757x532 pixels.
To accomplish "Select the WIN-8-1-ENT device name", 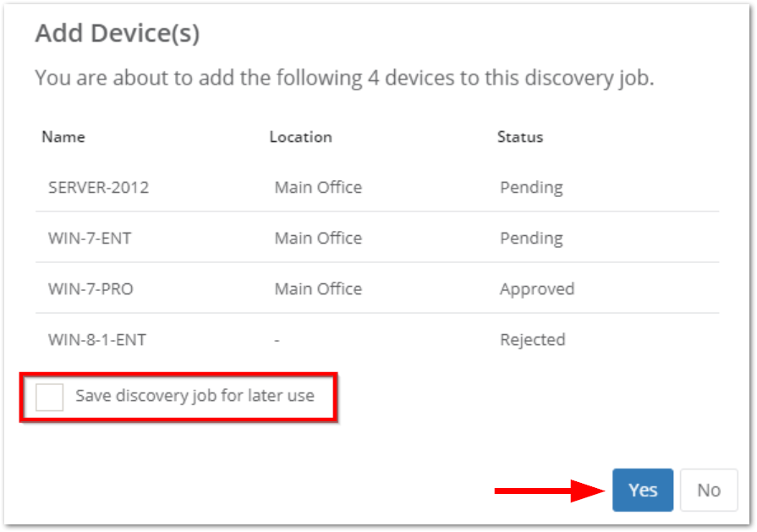I will point(97,339).
